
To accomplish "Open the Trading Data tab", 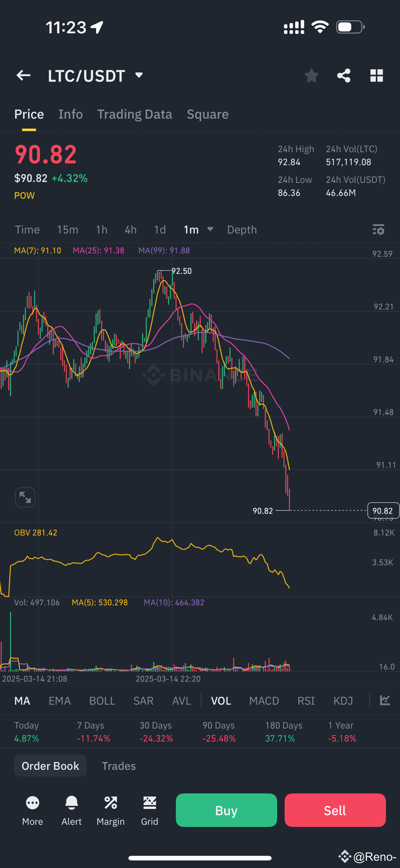I will click(135, 114).
